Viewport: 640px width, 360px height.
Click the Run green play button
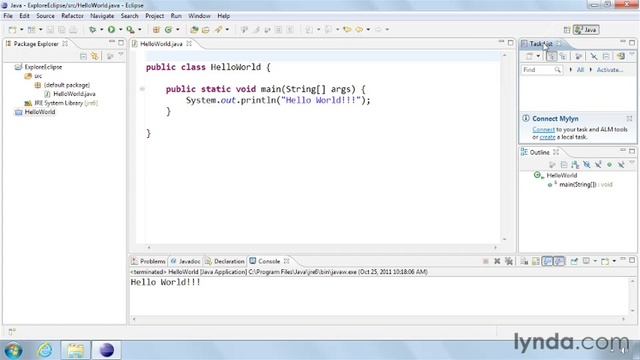(x=111, y=29)
